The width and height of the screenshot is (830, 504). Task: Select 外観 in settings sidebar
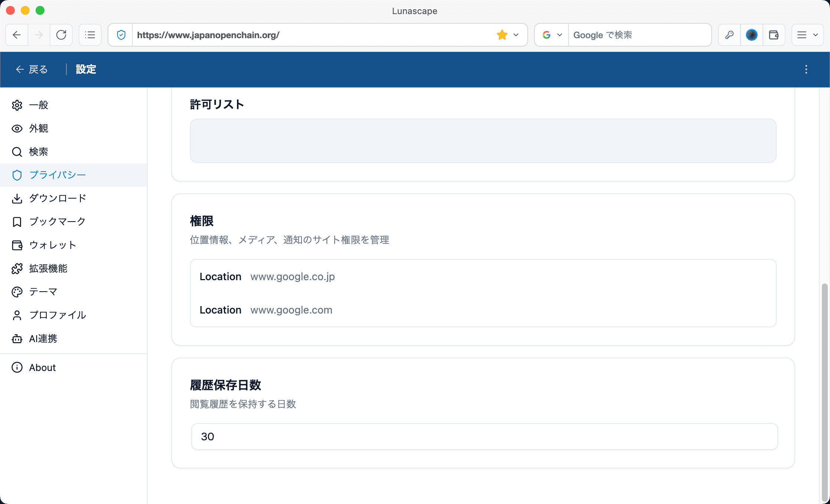tap(73, 129)
